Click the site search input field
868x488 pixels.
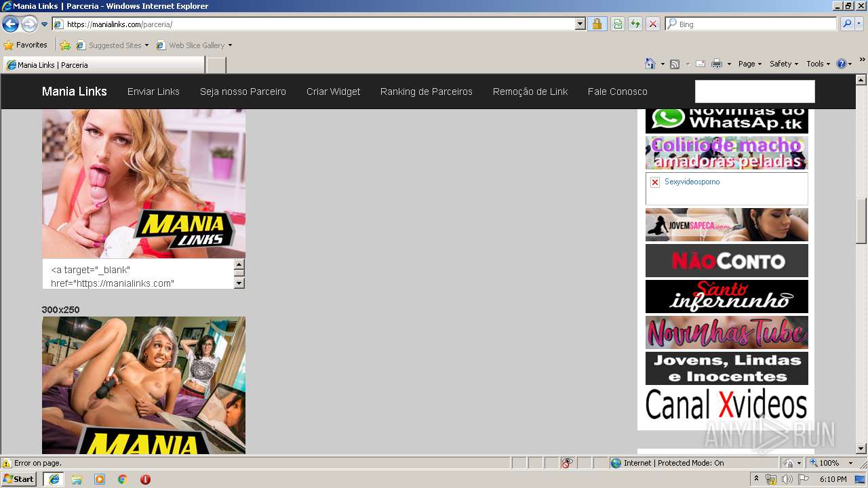[x=755, y=91]
